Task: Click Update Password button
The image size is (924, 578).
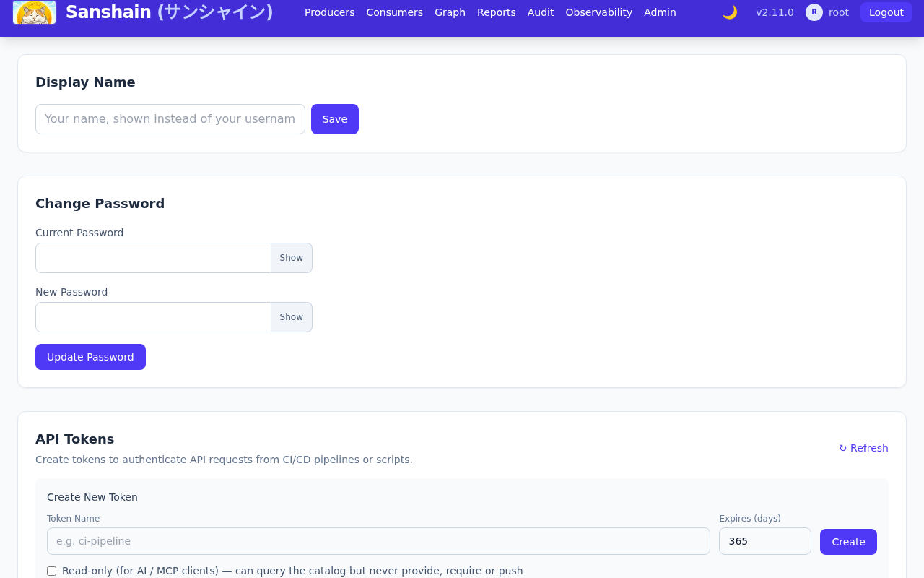Action: pyautogui.click(x=90, y=357)
